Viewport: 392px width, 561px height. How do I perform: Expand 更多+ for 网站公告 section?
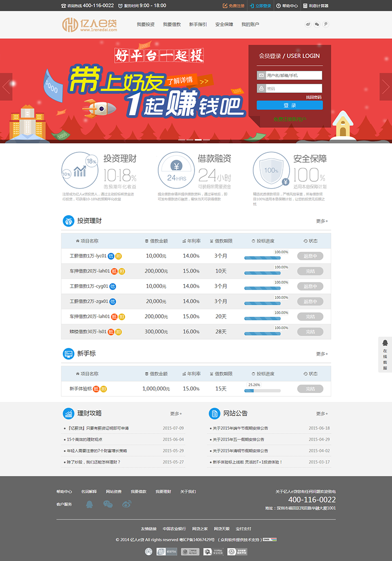[x=322, y=414]
